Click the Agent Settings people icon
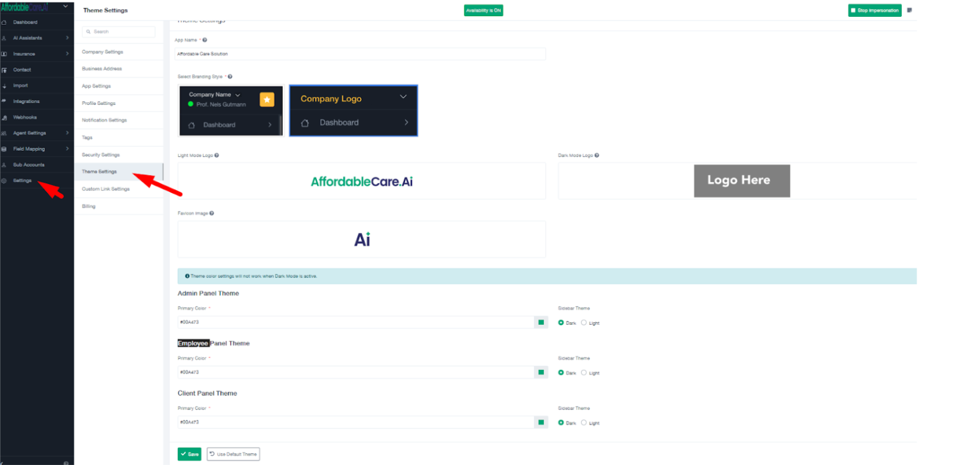Screen dimensions: 980x465 click(4, 133)
